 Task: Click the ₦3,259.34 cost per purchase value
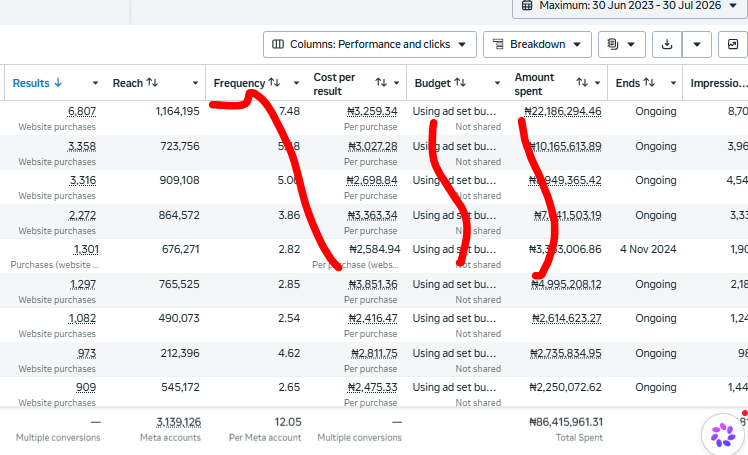tap(372, 112)
